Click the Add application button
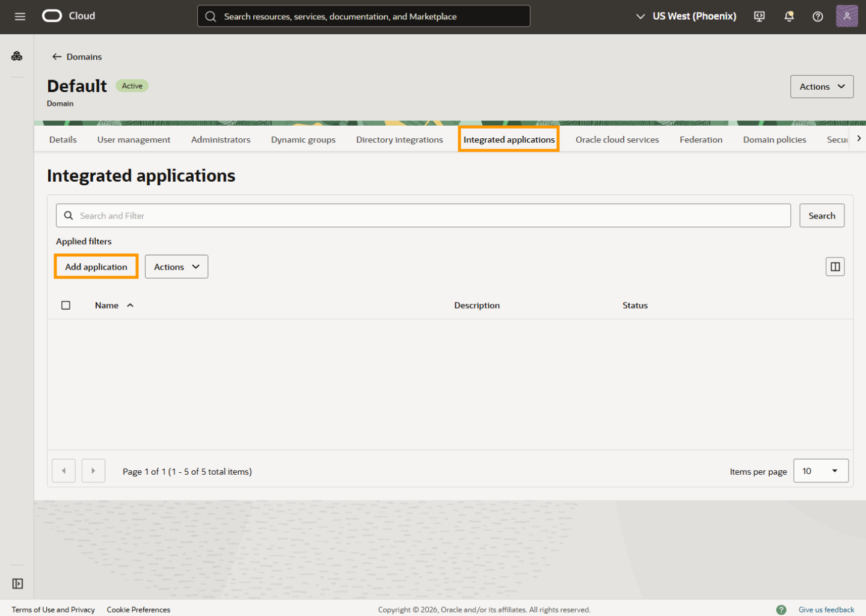Viewport: 866px width, 616px height. coord(96,266)
